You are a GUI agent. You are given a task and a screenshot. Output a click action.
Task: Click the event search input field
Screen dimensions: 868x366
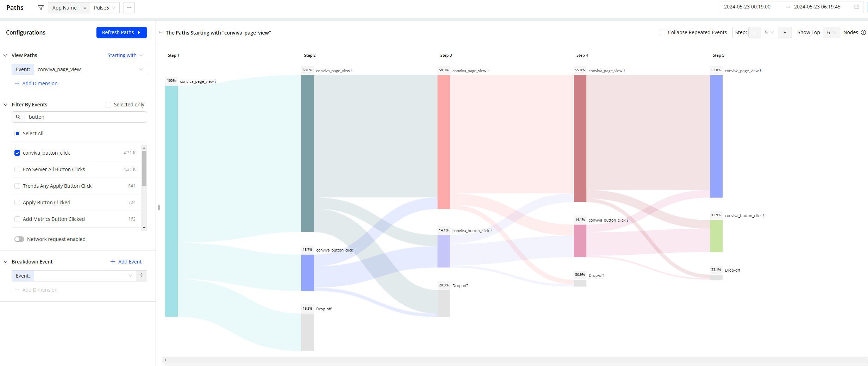pyautogui.click(x=86, y=117)
